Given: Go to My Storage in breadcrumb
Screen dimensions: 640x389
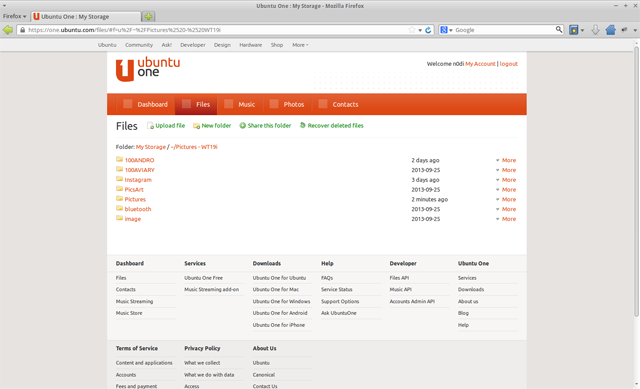Looking at the screenshot, I should [x=151, y=147].
